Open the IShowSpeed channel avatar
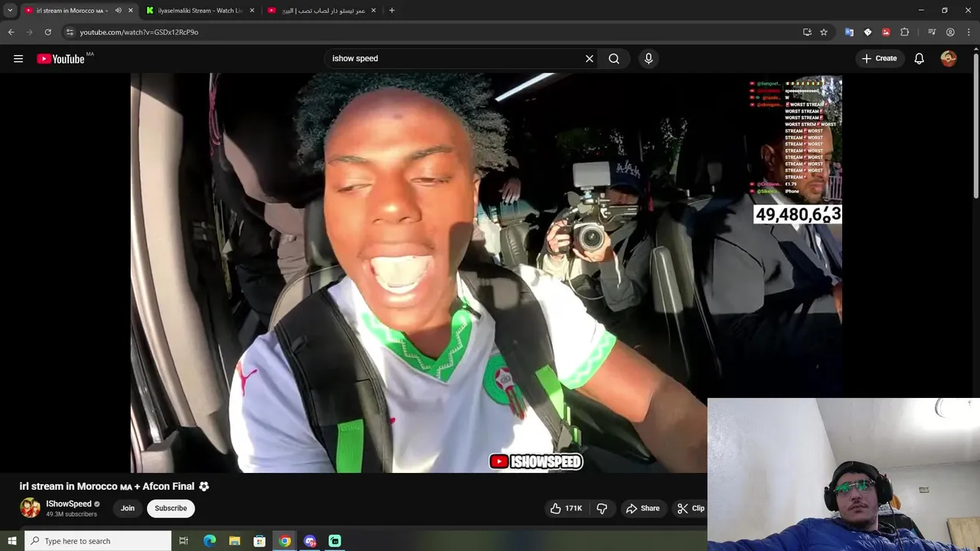The height and width of the screenshot is (551, 980). point(30,508)
